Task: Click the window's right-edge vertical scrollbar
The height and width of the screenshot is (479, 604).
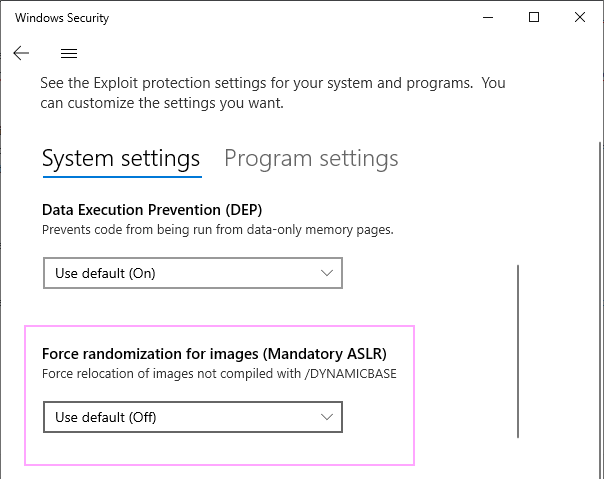Action: pos(600,308)
